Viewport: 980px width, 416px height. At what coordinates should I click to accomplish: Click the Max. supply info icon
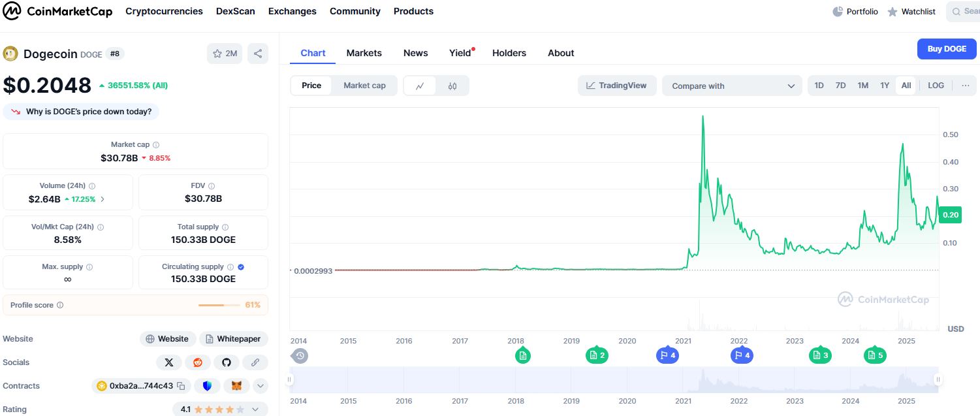click(x=89, y=267)
